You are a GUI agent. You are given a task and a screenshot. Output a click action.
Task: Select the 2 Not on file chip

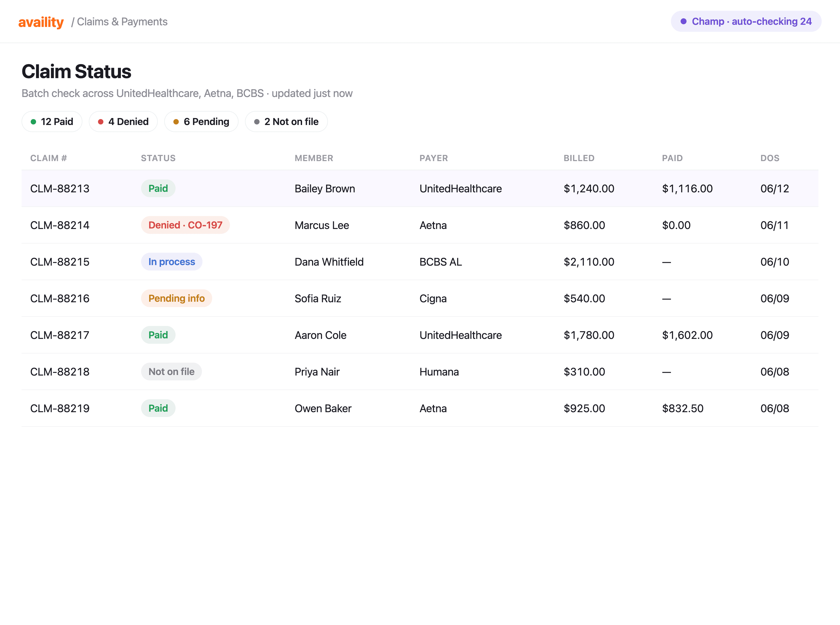pyautogui.click(x=286, y=121)
